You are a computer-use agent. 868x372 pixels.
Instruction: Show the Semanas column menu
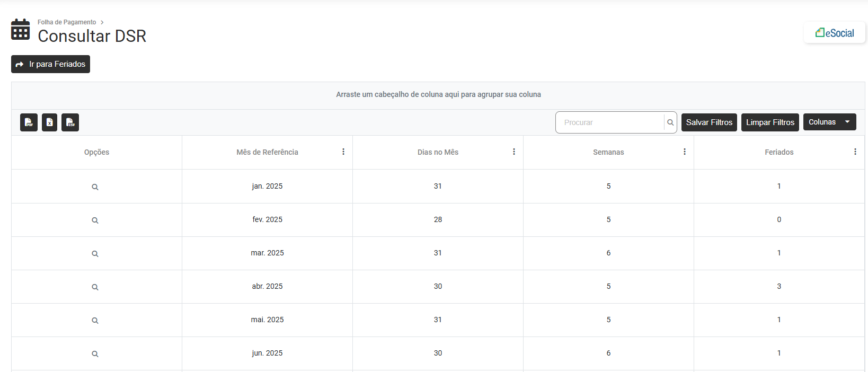click(x=685, y=152)
